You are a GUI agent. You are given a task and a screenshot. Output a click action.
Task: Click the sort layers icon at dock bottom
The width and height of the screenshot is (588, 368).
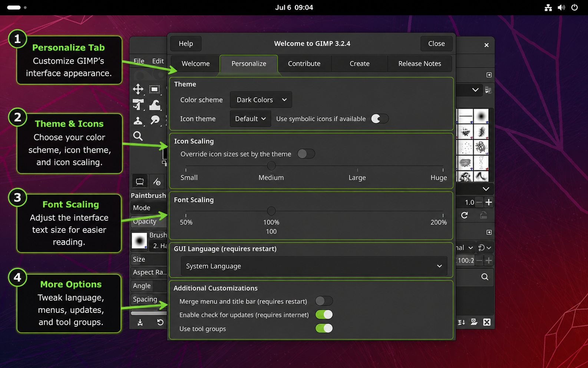click(462, 322)
